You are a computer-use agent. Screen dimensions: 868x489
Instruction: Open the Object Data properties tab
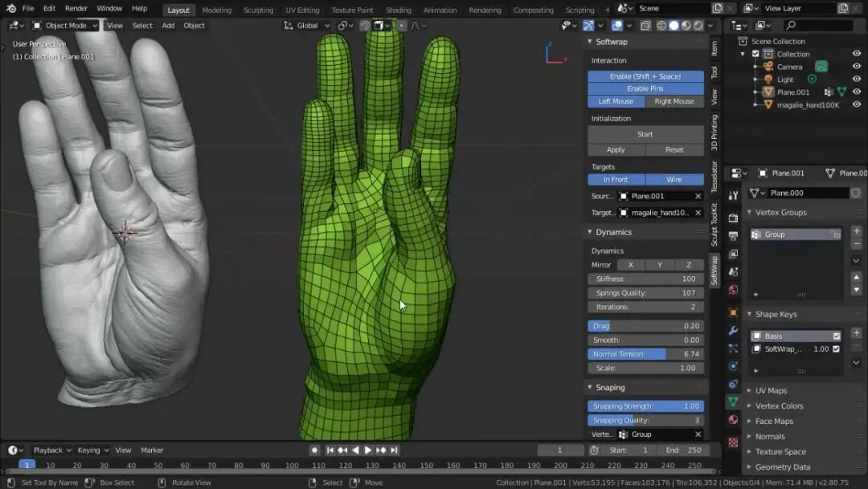(734, 401)
